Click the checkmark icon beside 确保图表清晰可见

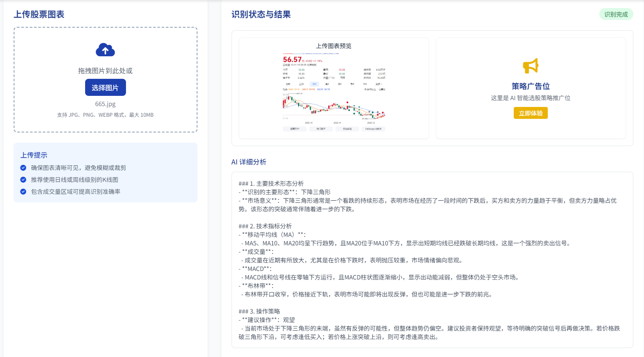(x=23, y=168)
